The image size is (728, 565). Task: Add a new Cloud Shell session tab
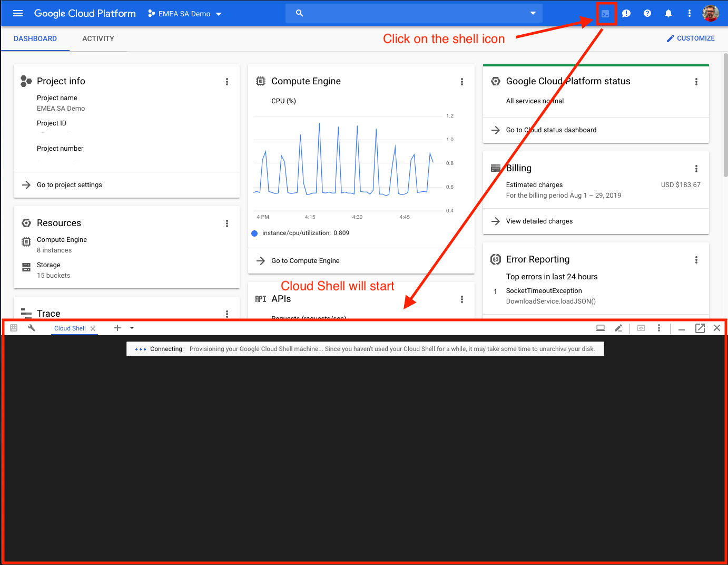pos(117,328)
